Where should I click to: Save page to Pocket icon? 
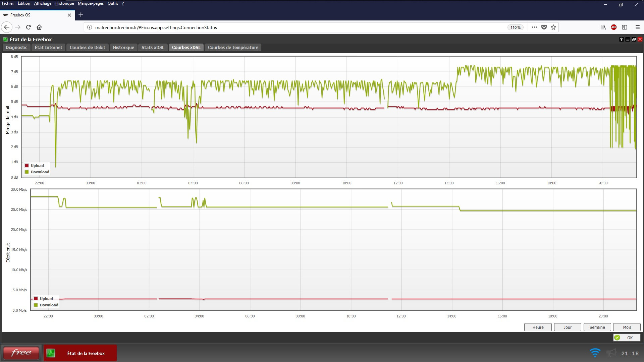pyautogui.click(x=544, y=27)
